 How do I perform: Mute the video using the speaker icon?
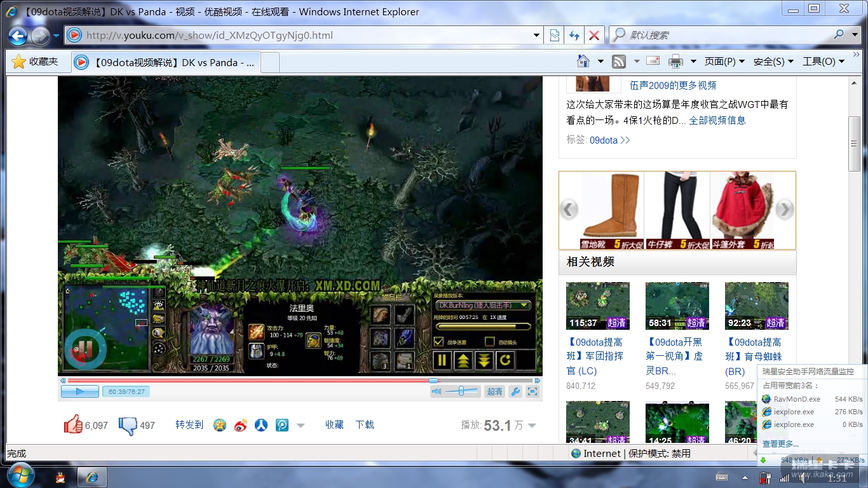tap(437, 391)
